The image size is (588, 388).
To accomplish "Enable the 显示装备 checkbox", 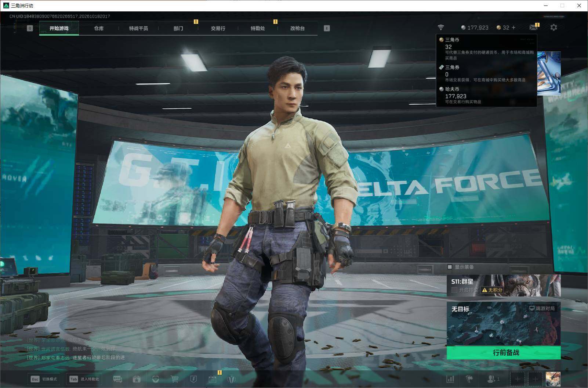I will [x=450, y=267].
